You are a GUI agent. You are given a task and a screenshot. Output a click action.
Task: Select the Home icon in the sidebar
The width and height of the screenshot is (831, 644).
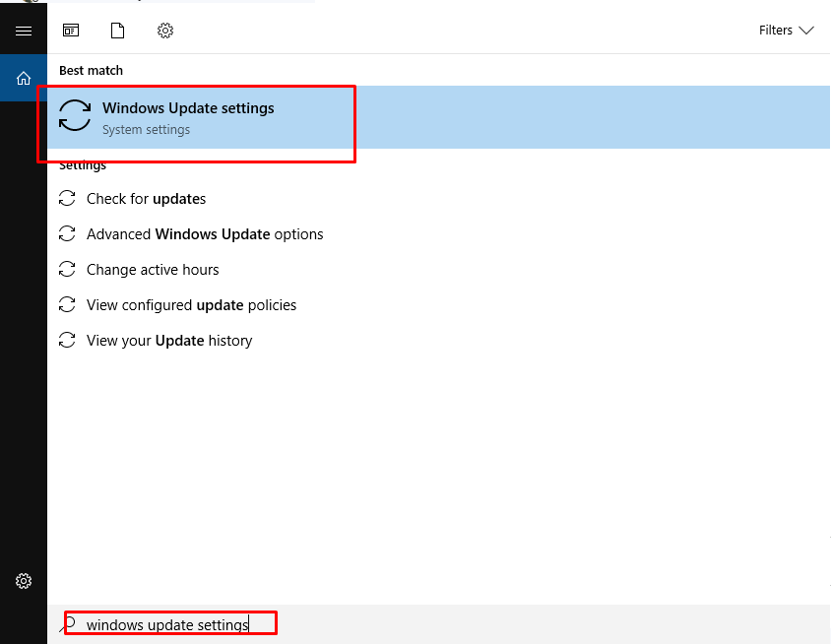[x=24, y=78]
